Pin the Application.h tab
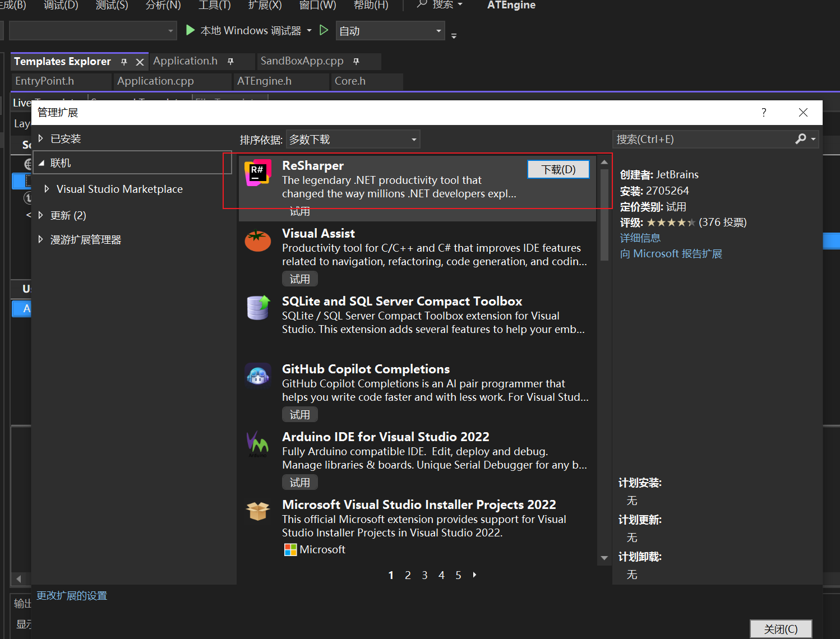Screen dimensions: 840x639 (230, 61)
